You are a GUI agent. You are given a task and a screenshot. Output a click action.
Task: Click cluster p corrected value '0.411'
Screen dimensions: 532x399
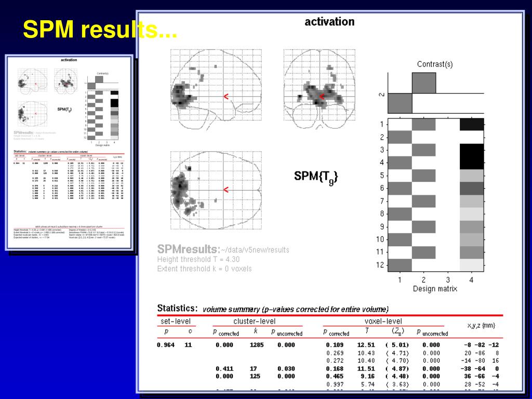(224, 369)
